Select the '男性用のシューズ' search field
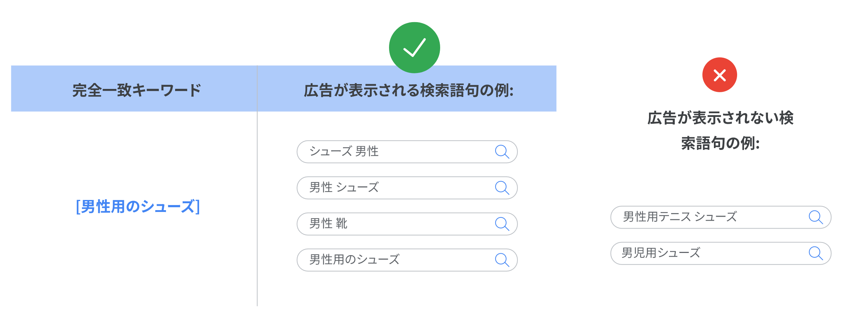The height and width of the screenshot is (323, 868). click(407, 260)
